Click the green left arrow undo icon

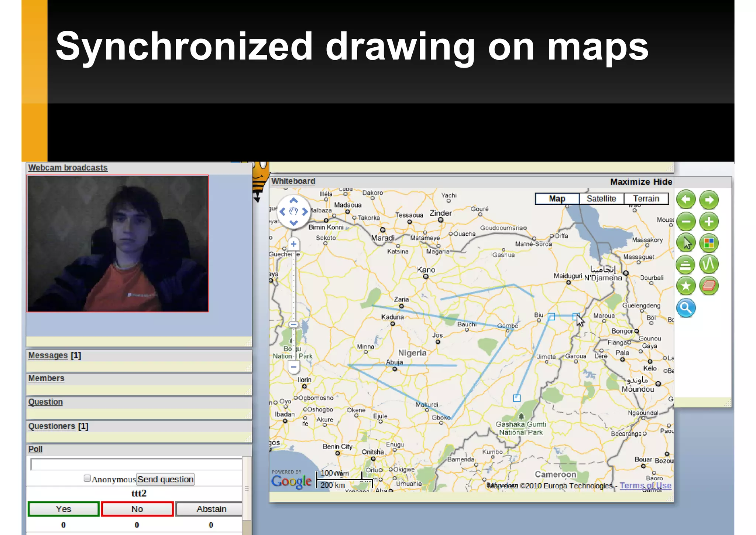coord(686,200)
